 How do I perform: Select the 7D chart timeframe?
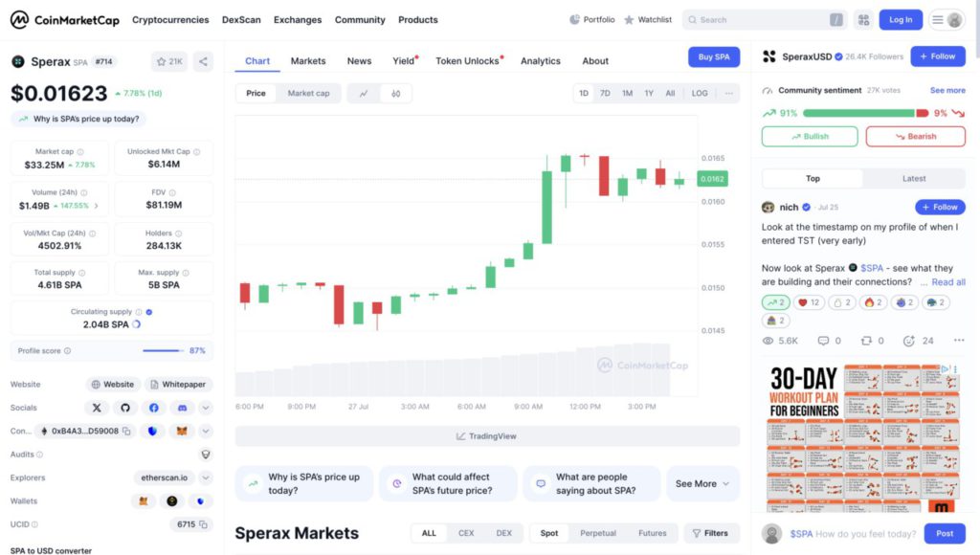[605, 94]
